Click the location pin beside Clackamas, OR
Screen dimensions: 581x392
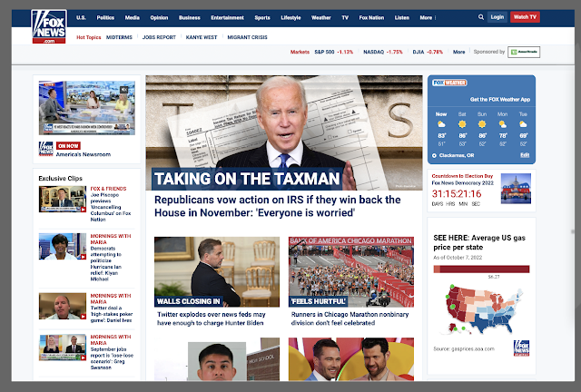(x=434, y=155)
